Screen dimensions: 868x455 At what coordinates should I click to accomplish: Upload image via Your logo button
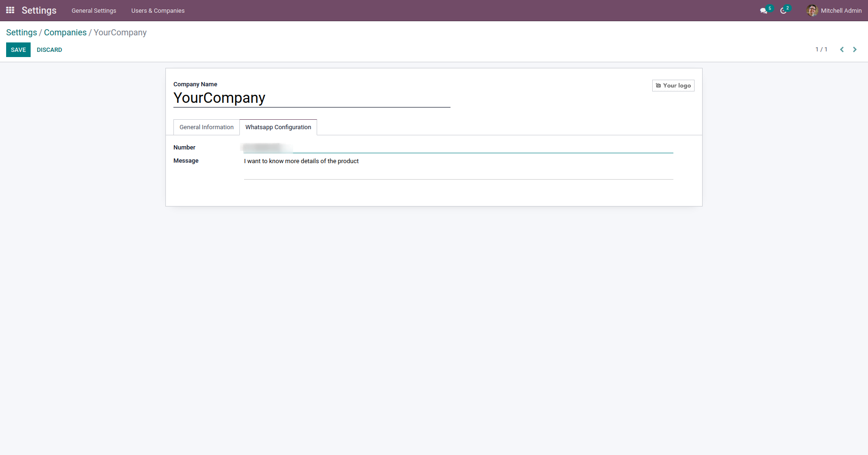673,85
